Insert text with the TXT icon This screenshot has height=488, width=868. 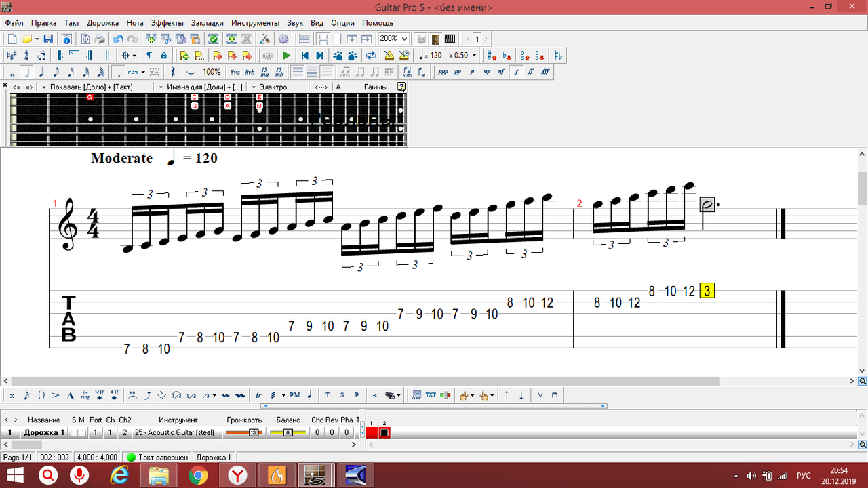tap(431, 395)
